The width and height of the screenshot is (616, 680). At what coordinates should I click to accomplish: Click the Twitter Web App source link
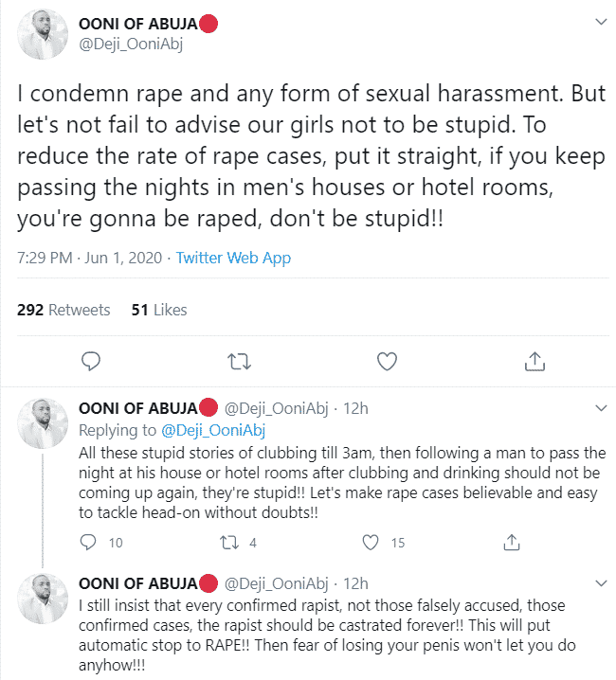[233, 258]
